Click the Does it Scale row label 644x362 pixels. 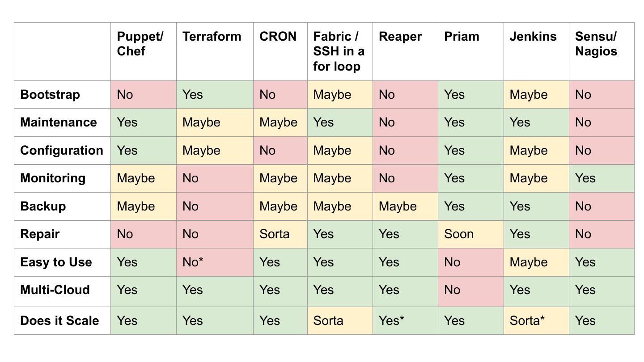point(59,320)
